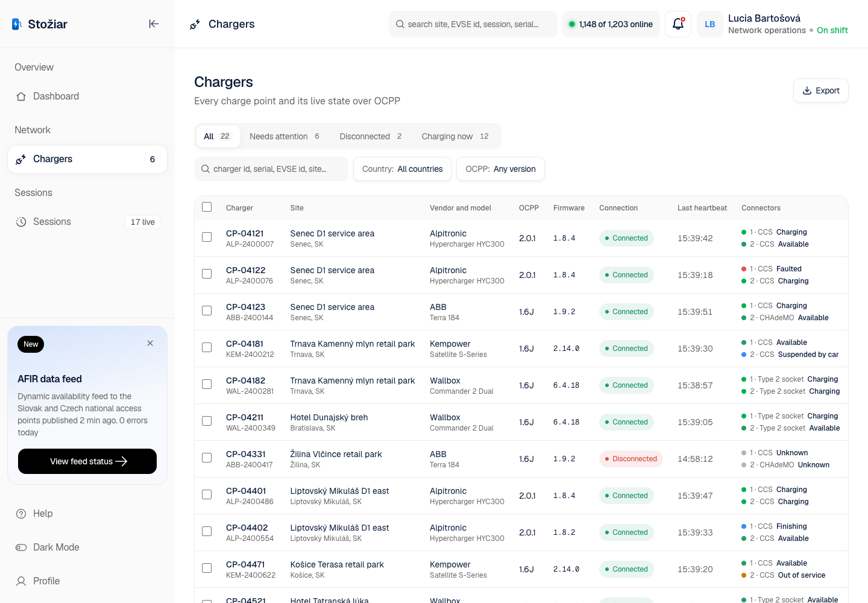Open Sessions from the sidebar
This screenshot has height=603, width=868.
click(87, 222)
